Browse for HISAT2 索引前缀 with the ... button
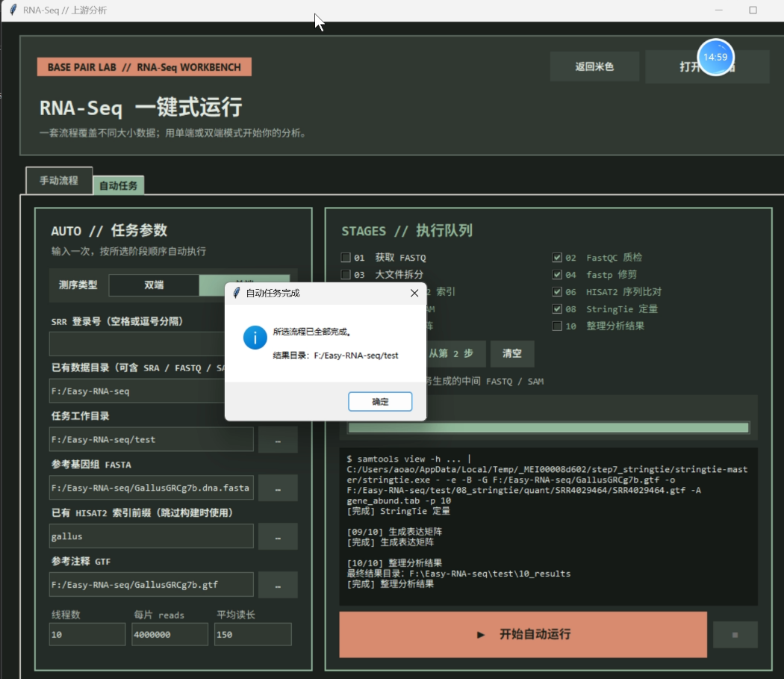The width and height of the screenshot is (784, 679). tap(278, 536)
